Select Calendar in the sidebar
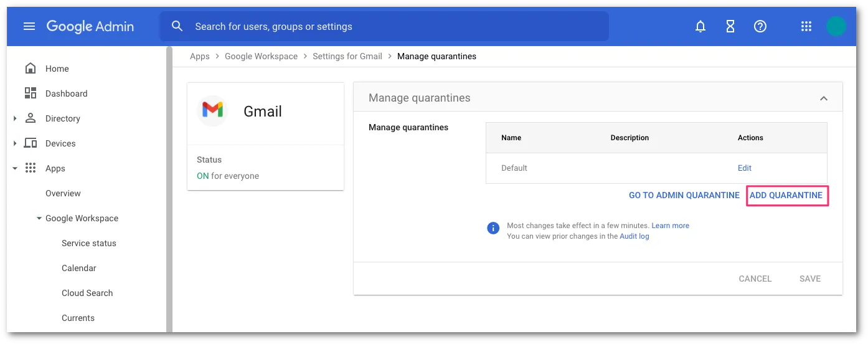This screenshot has height=344, width=868. tap(78, 268)
